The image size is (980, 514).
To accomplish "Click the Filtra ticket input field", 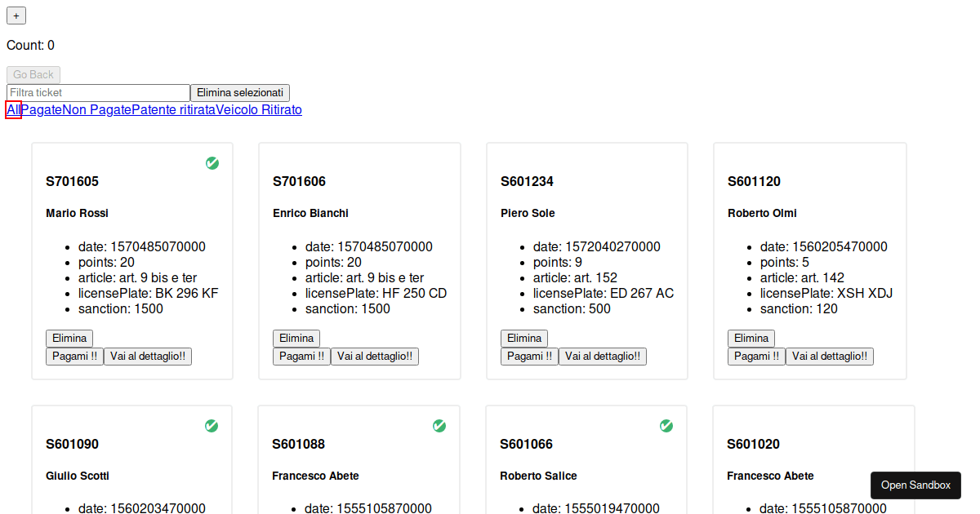I will (98, 93).
